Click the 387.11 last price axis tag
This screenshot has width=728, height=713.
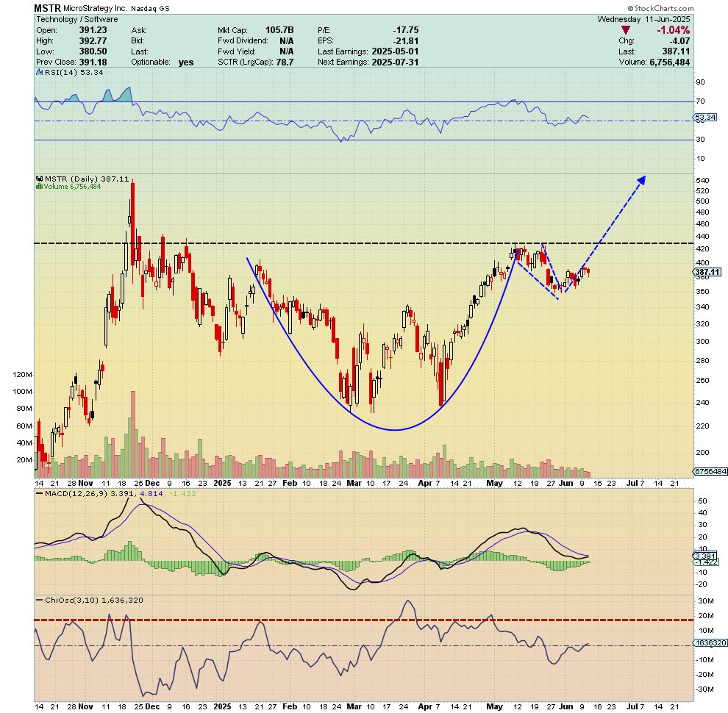click(707, 272)
